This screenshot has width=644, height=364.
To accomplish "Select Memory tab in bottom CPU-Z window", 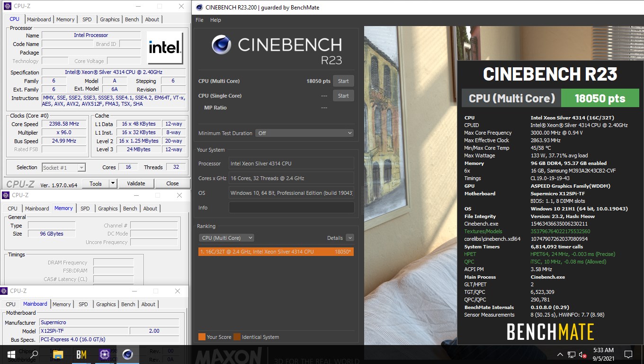I will [x=62, y=304].
